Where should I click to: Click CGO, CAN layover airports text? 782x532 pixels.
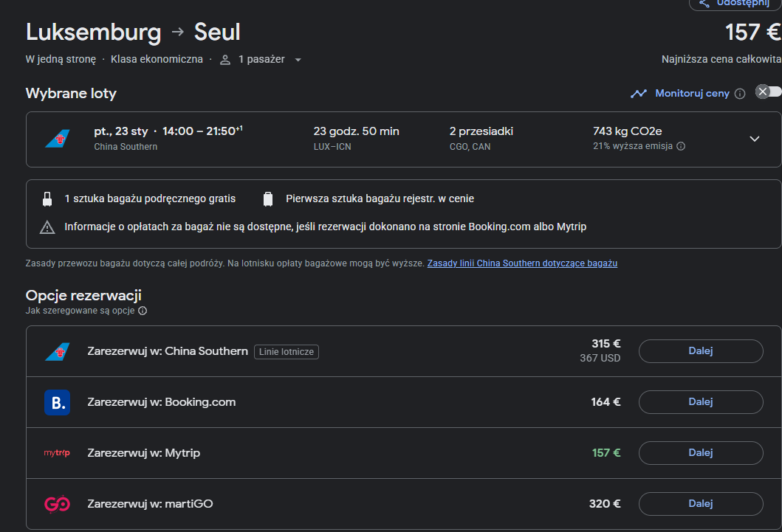click(470, 146)
